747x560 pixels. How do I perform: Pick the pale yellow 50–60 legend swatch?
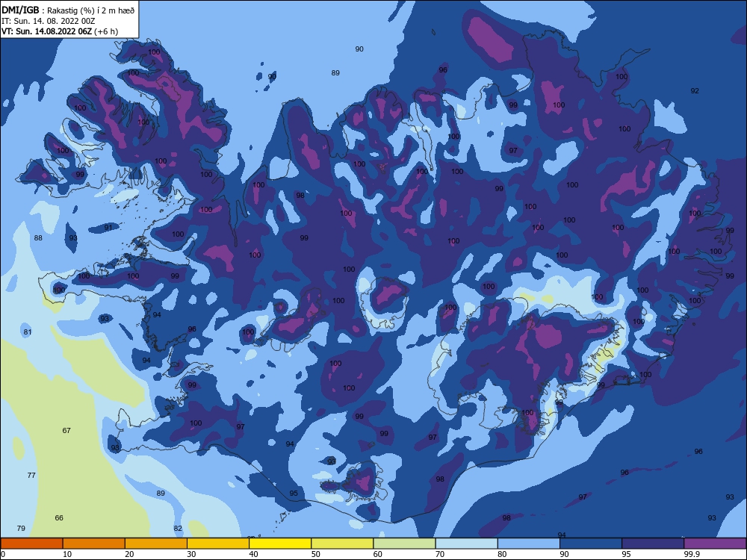(x=342, y=544)
